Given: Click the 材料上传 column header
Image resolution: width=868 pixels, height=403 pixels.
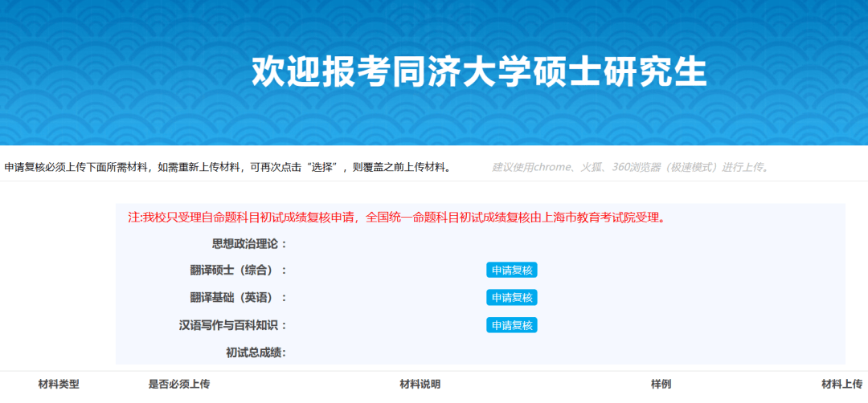Looking at the screenshot, I should click(x=842, y=385).
